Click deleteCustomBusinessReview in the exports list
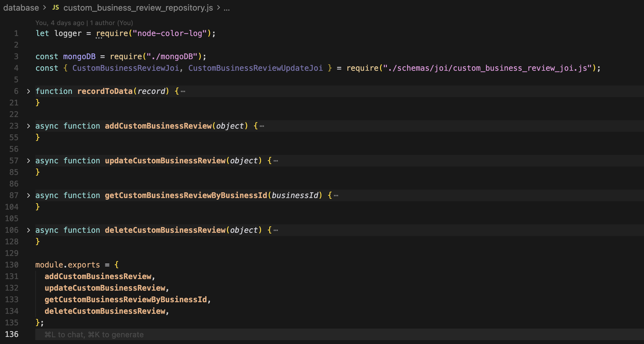Image resolution: width=644 pixels, height=344 pixels. (105, 311)
